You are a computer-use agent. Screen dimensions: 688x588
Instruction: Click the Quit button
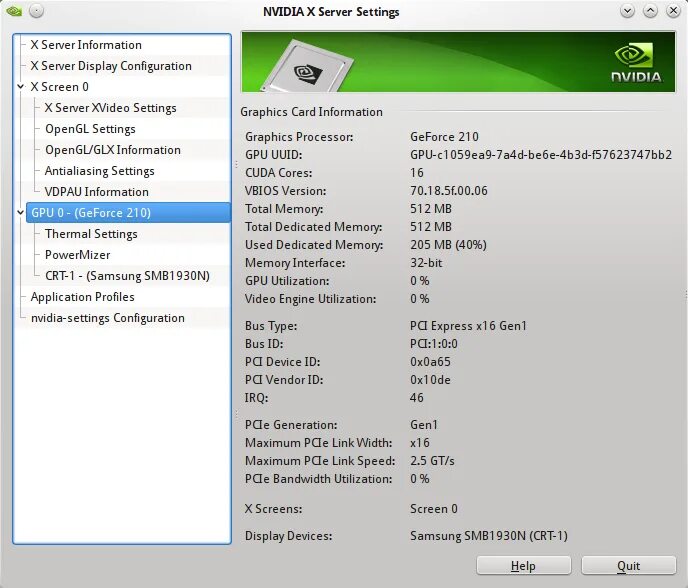click(628, 566)
